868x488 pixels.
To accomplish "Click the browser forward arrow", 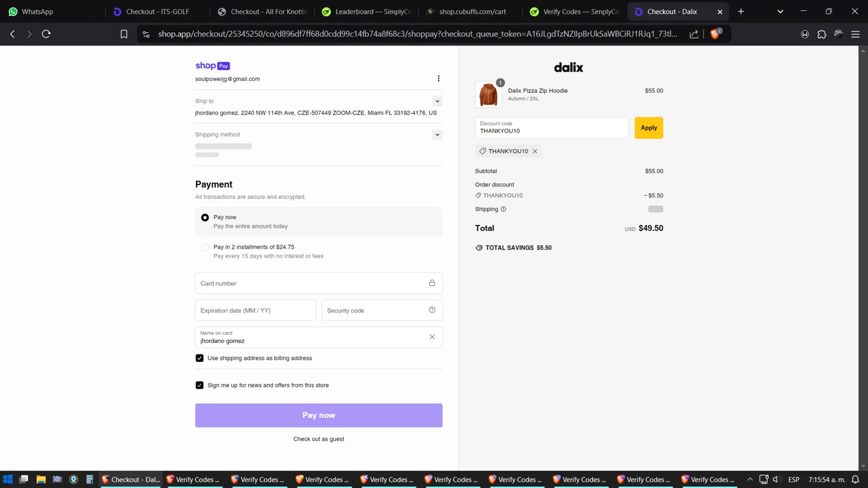I will [x=29, y=34].
